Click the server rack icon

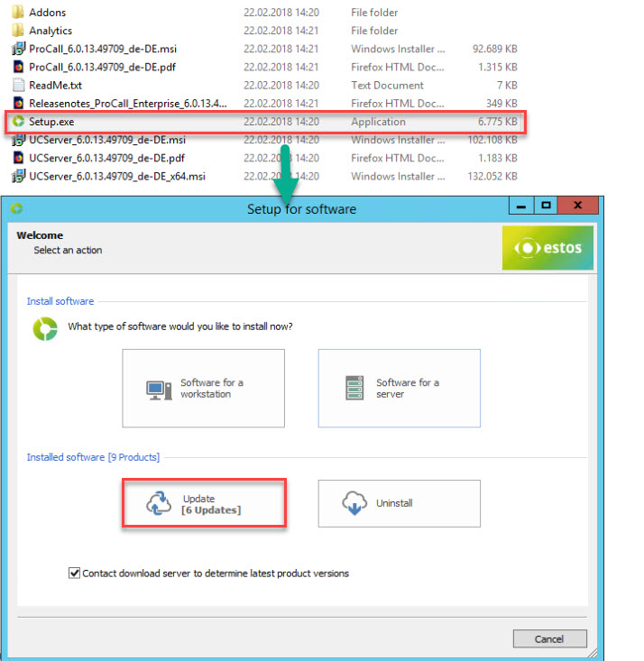coord(354,389)
